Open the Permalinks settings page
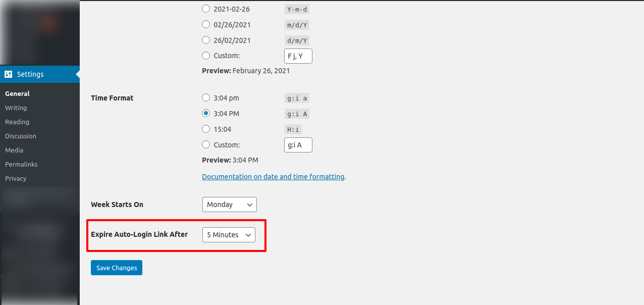 [21, 164]
